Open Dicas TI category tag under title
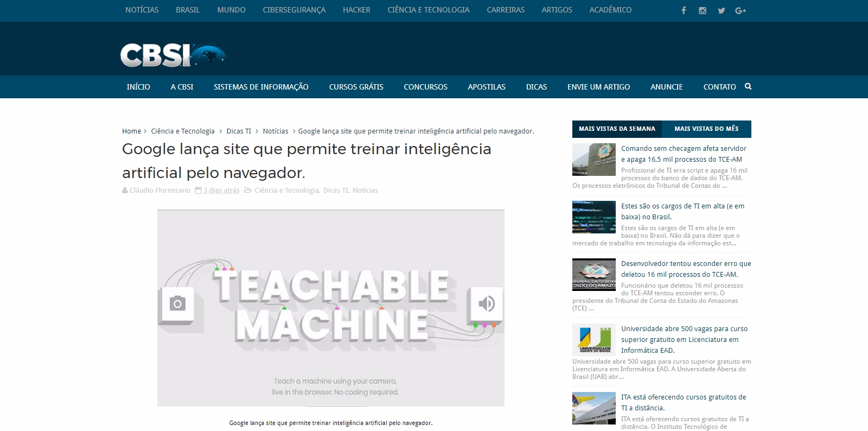 click(x=336, y=190)
